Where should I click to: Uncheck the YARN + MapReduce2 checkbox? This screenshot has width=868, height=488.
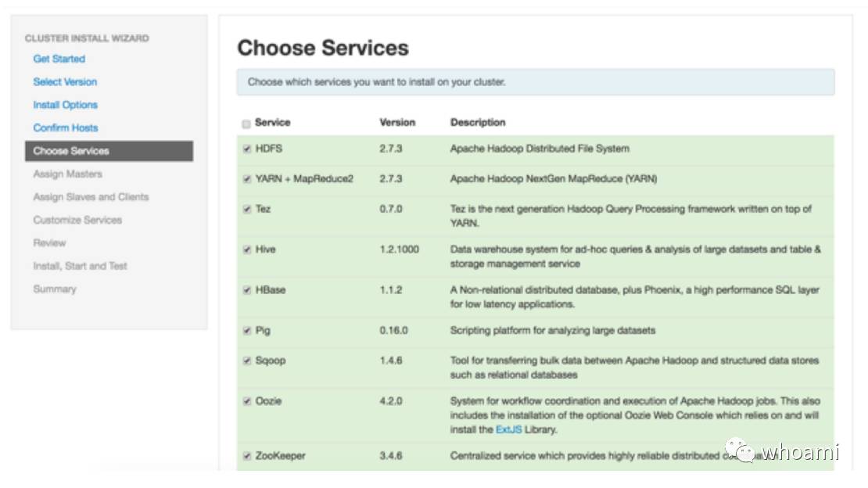click(x=247, y=179)
